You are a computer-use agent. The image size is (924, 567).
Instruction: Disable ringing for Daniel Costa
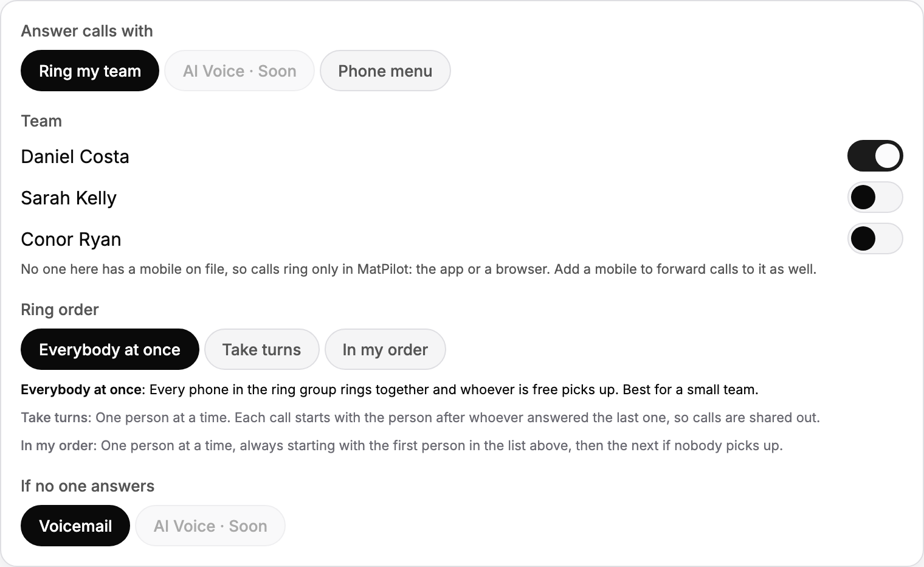[875, 156]
